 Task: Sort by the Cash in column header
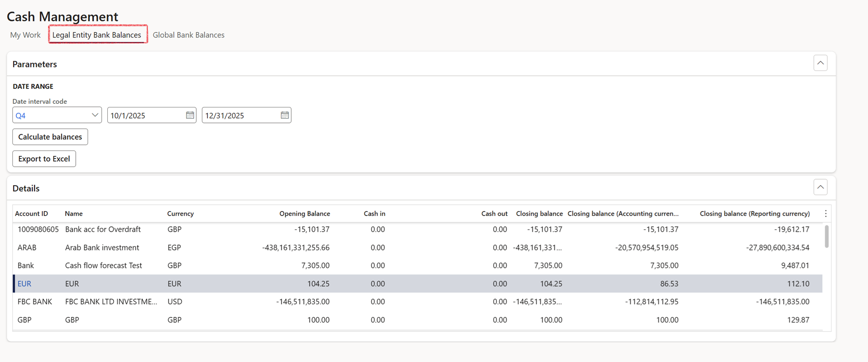point(374,213)
